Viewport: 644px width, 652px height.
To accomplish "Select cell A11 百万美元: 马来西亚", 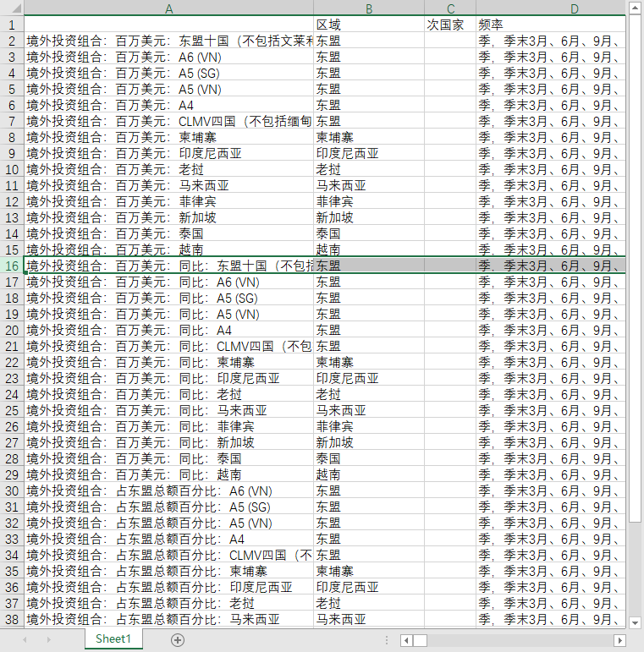I will pos(168,185).
